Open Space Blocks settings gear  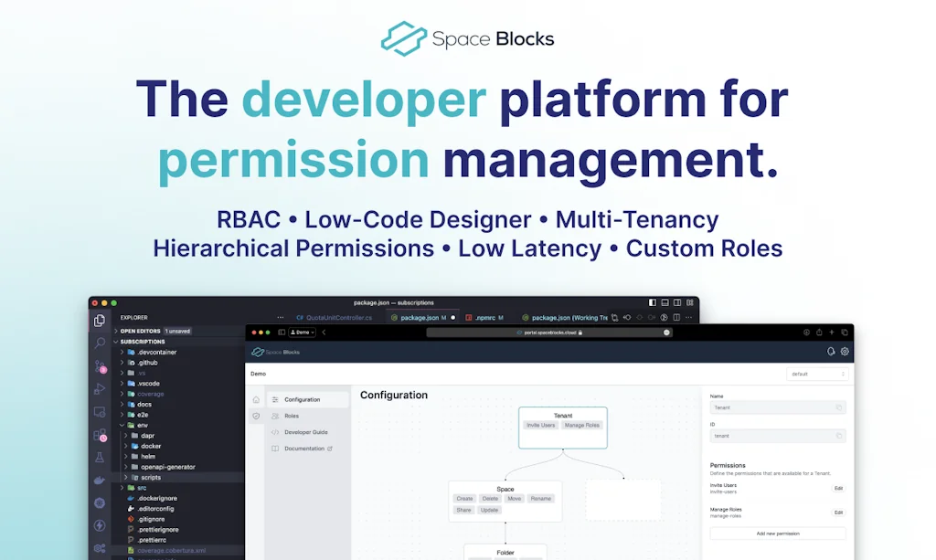[845, 352]
